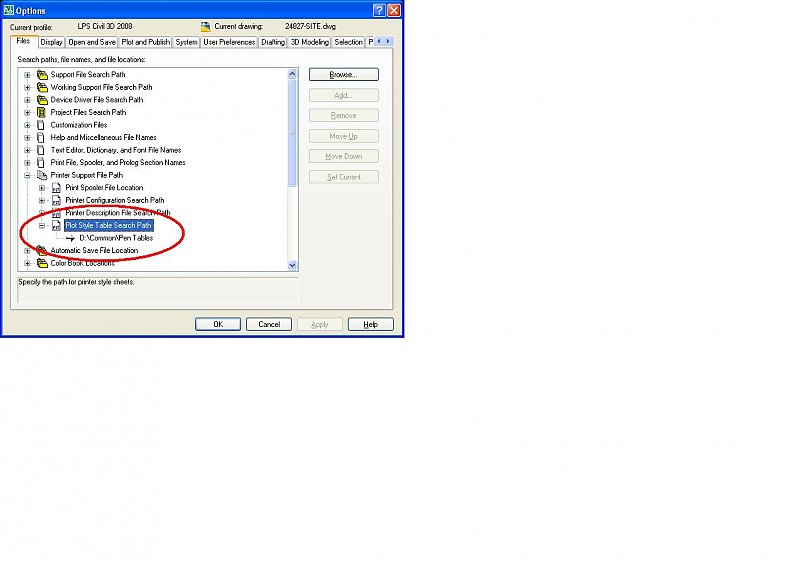Image resolution: width=800 pixels, height=565 pixels.
Task: Click the Print Spooler File Location icon
Action: click(x=56, y=188)
